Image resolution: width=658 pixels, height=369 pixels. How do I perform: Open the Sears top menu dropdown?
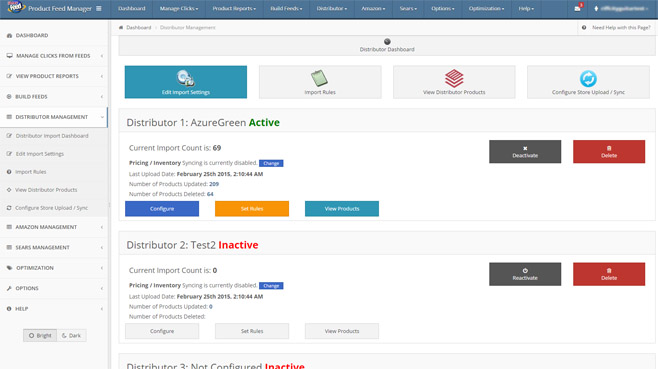click(408, 9)
